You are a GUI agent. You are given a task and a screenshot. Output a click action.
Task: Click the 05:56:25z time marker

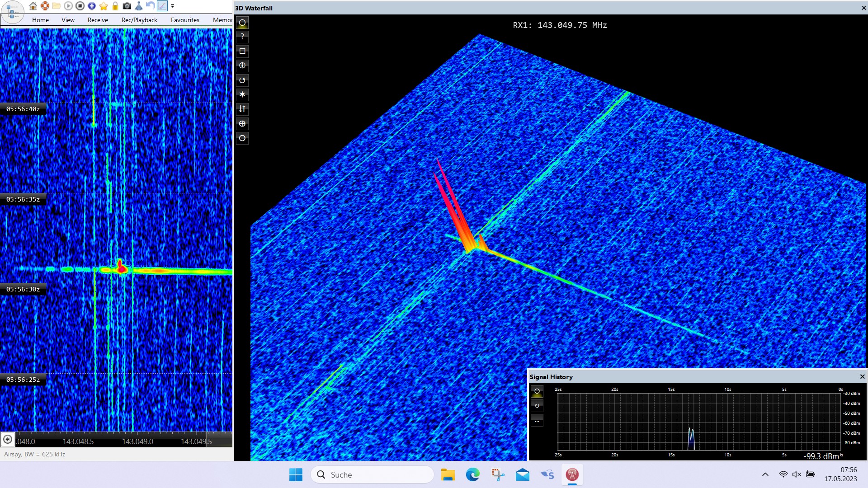[x=23, y=380]
